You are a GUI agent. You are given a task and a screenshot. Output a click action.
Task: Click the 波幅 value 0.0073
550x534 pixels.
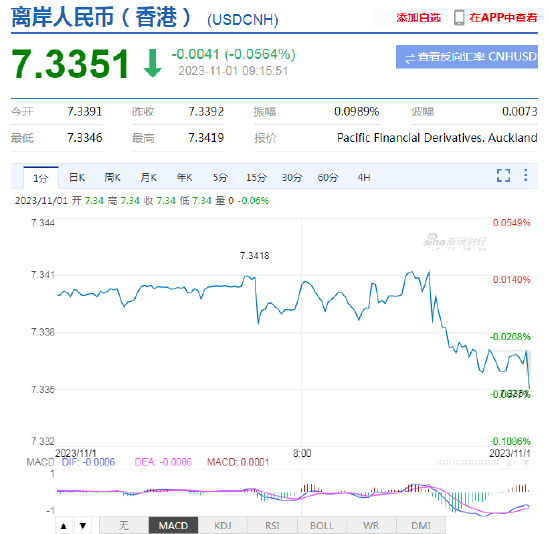click(519, 112)
